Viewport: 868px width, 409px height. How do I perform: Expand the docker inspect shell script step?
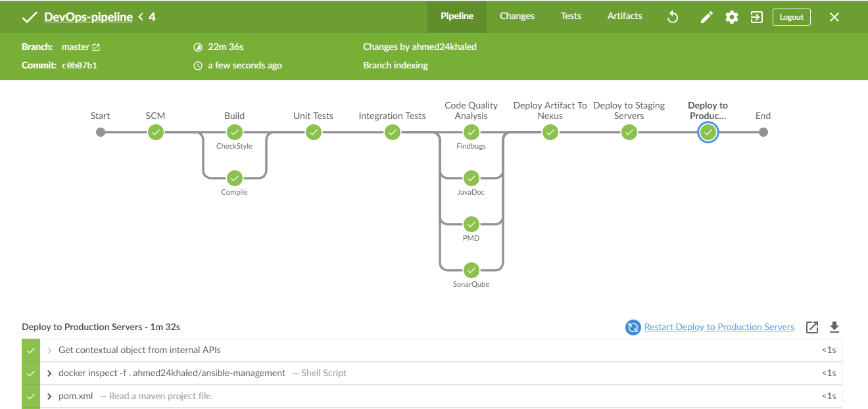coord(50,373)
